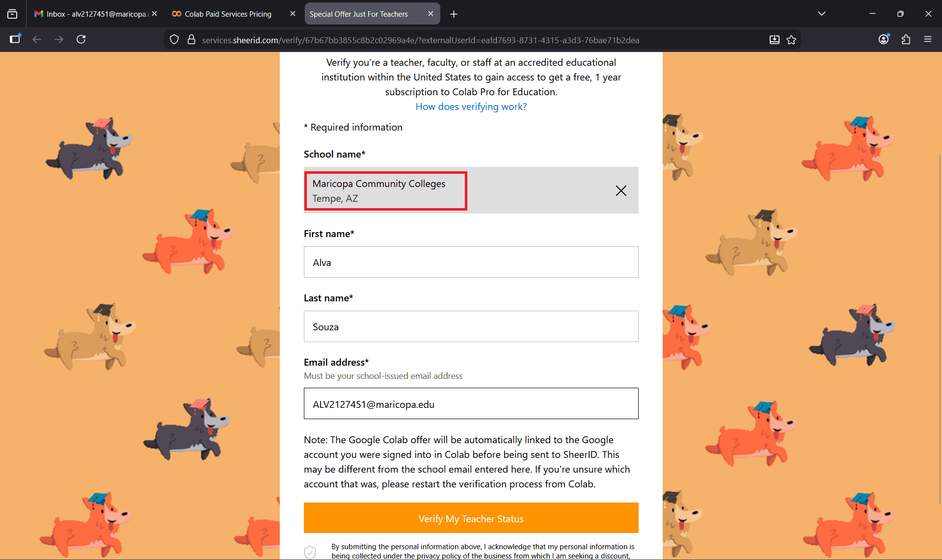Expand the list all tabs dropdown

821,14
